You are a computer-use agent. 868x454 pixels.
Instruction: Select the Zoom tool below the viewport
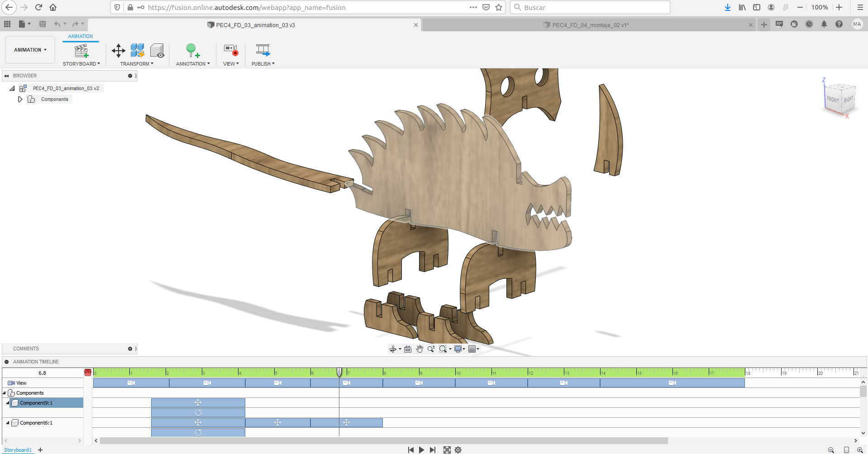tap(431, 349)
